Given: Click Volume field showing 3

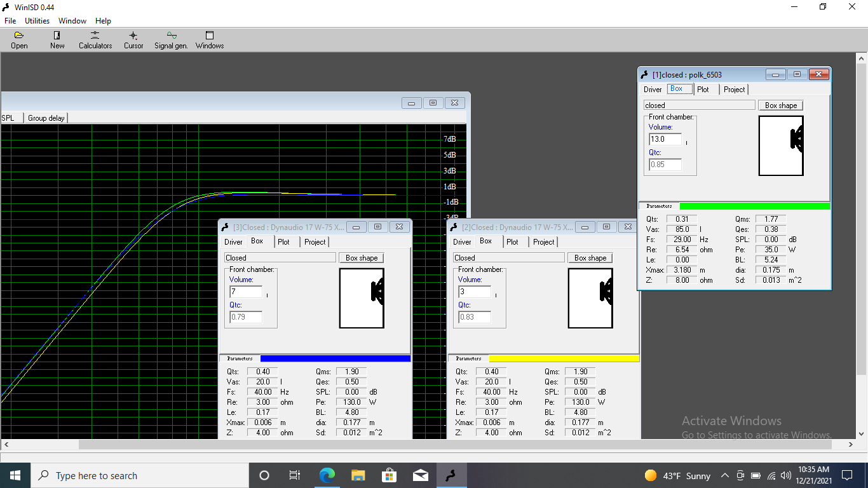Looking at the screenshot, I should click(475, 292).
